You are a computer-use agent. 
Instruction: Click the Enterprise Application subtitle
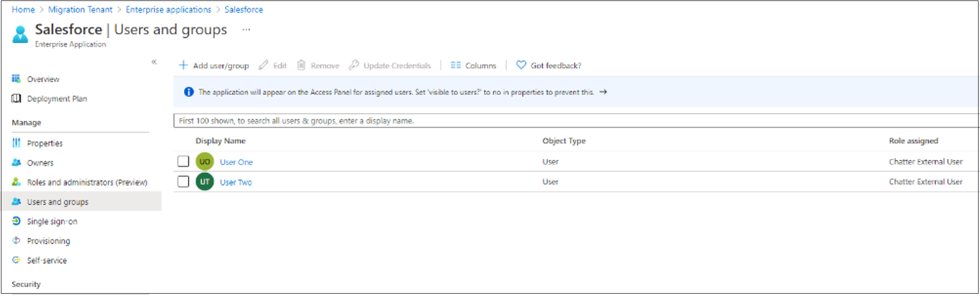(71, 44)
